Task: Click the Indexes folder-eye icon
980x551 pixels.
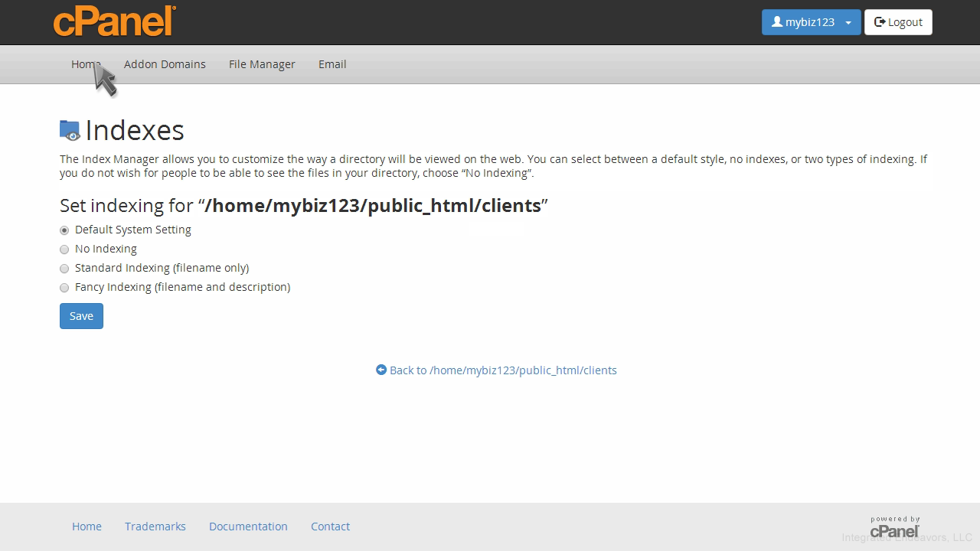Action: 70,131
